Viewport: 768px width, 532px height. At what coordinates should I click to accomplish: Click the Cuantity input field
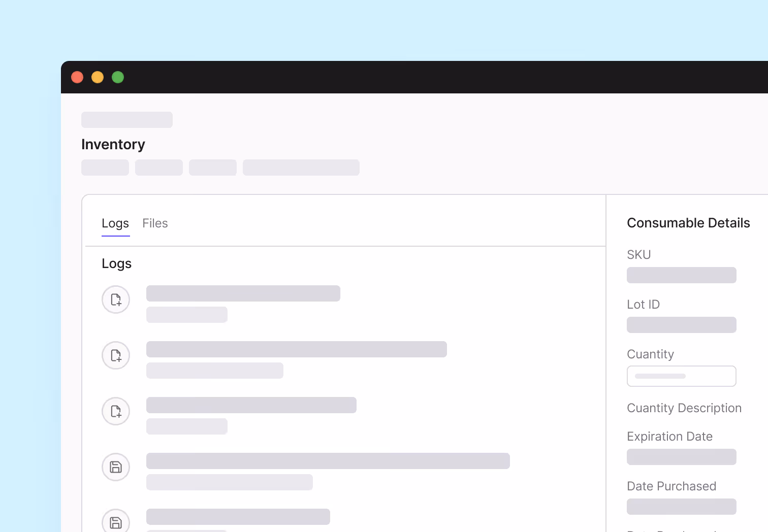[681, 376]
